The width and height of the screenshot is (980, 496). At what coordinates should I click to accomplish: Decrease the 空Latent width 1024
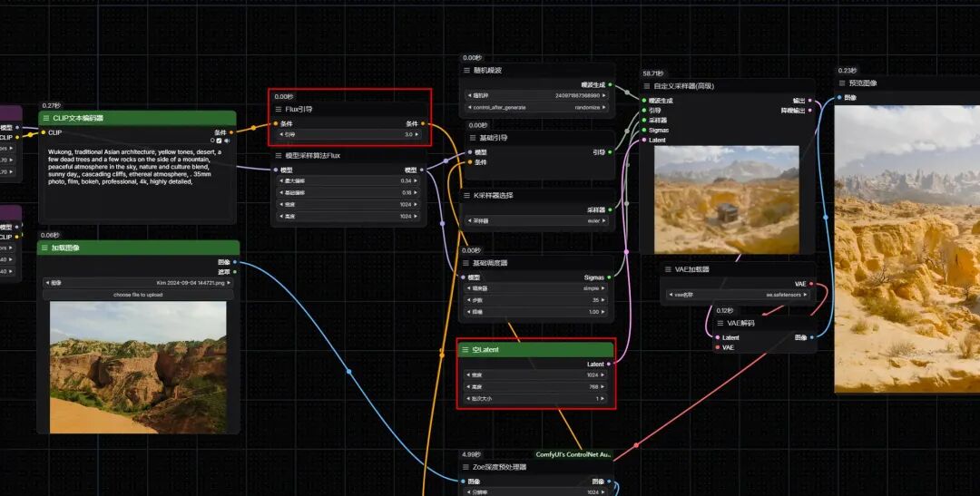point(469,374)
